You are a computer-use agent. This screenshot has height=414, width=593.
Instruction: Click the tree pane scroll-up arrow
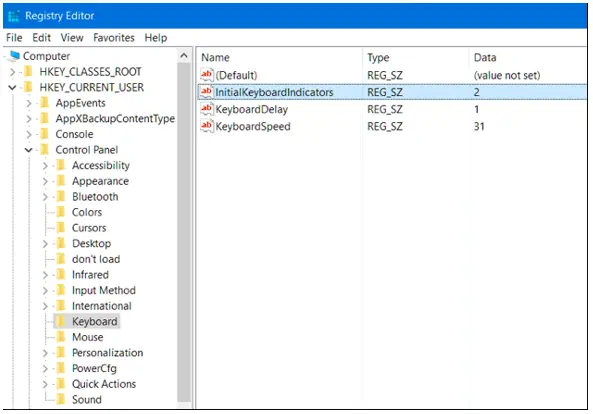click(x=184, y=56)
